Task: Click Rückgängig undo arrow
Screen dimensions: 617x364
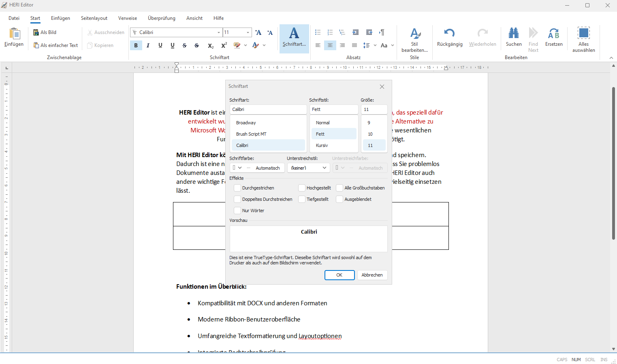Action: tap(450, 37)
